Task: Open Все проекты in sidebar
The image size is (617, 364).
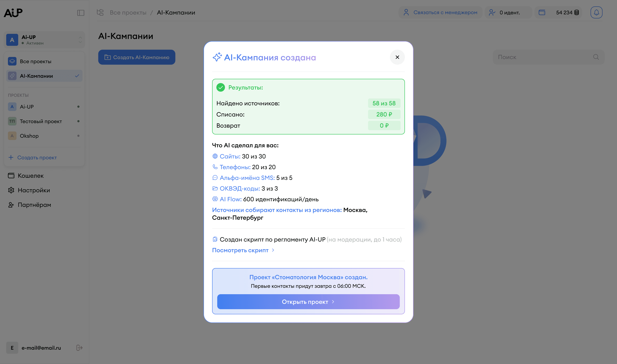Action: tap(44, 61)
